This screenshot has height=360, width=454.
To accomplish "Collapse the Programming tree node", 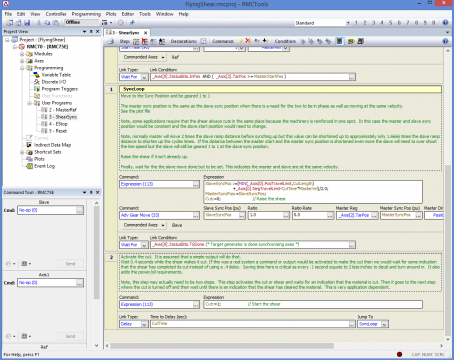I will (x=22, y=68).
